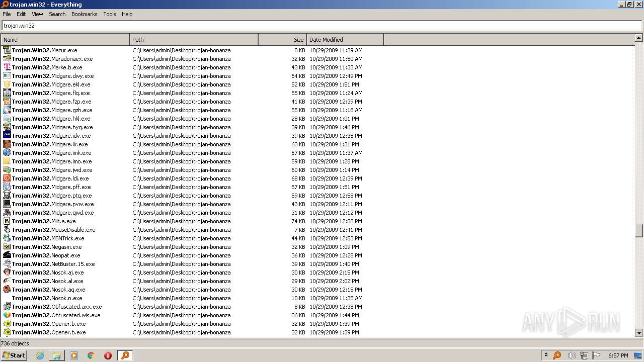Click the Trojan.Win32.Obfuscated.wis.exe file icon
Screen dimensions: 644x362
point(7,315)
